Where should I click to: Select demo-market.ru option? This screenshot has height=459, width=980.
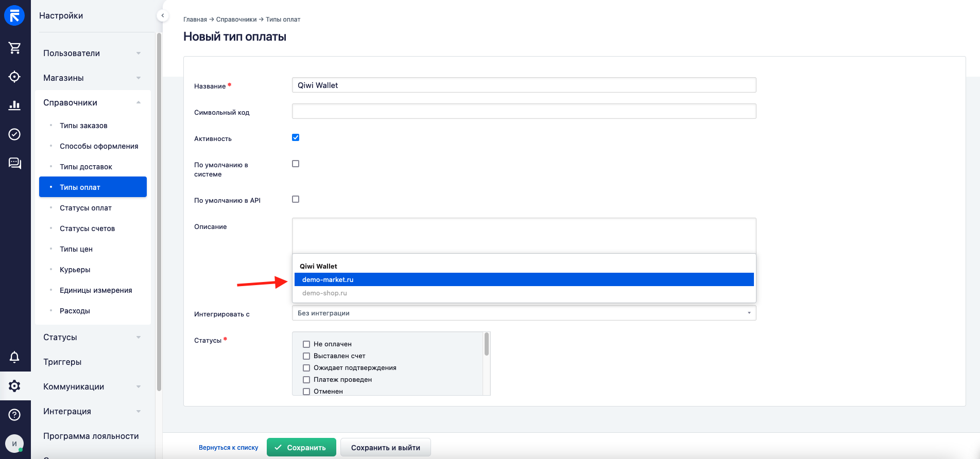(x=524, y=279)
